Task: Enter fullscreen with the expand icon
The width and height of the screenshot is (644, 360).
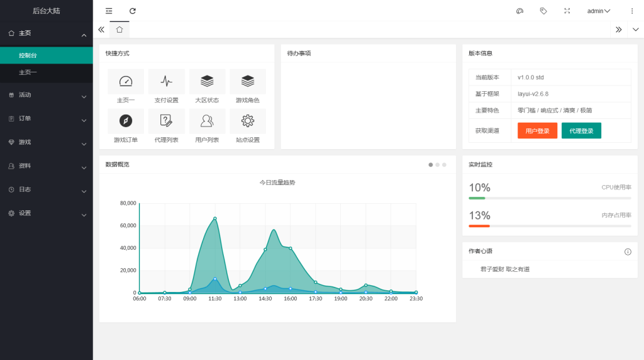Action: pos(567,11)
